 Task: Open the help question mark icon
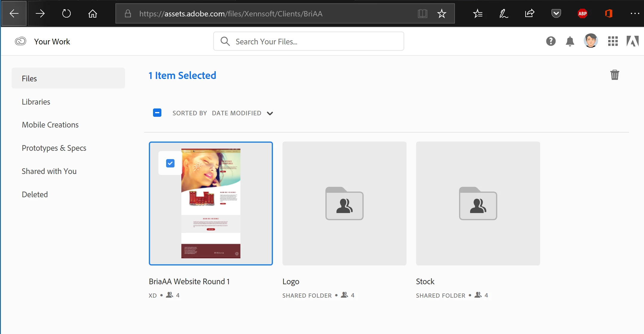(551, 41)
